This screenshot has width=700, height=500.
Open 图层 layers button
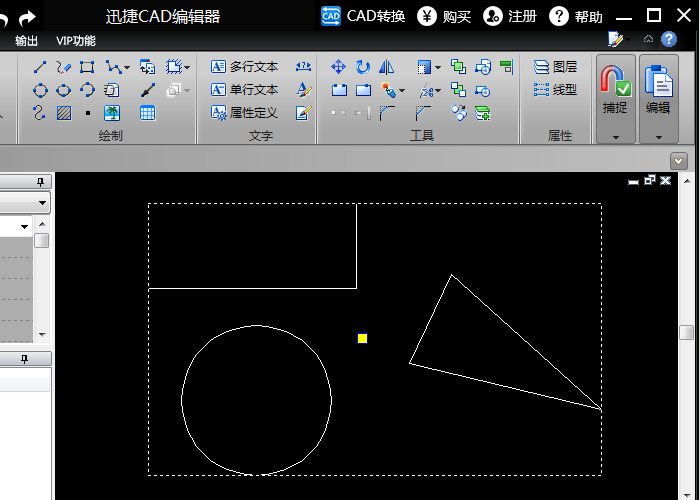point(555,67)
